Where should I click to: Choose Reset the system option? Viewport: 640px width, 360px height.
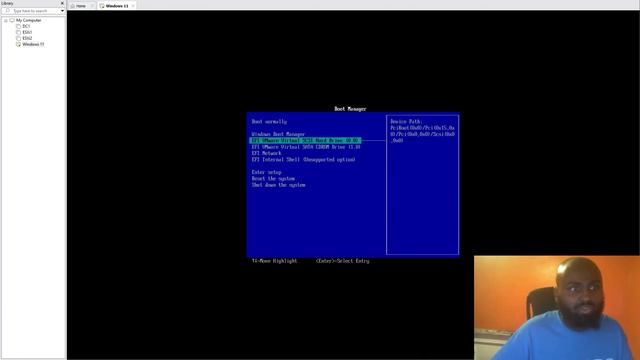[x=273, y=179]
